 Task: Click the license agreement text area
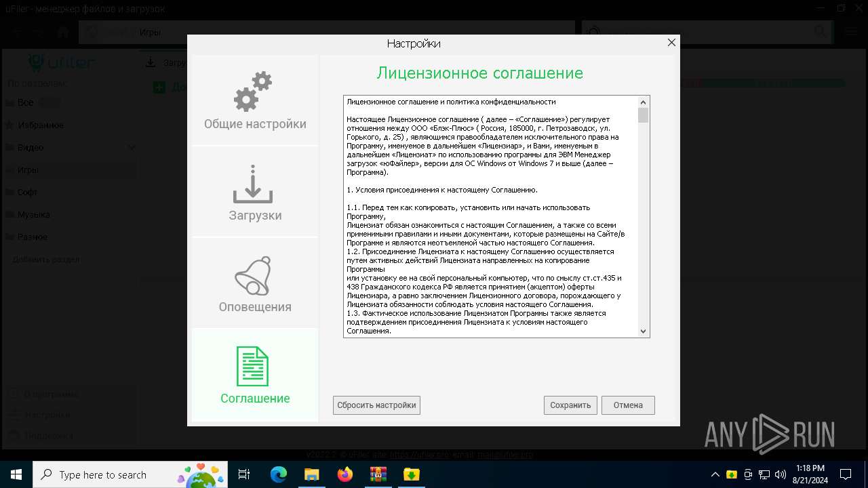click(x=491, y=216)
